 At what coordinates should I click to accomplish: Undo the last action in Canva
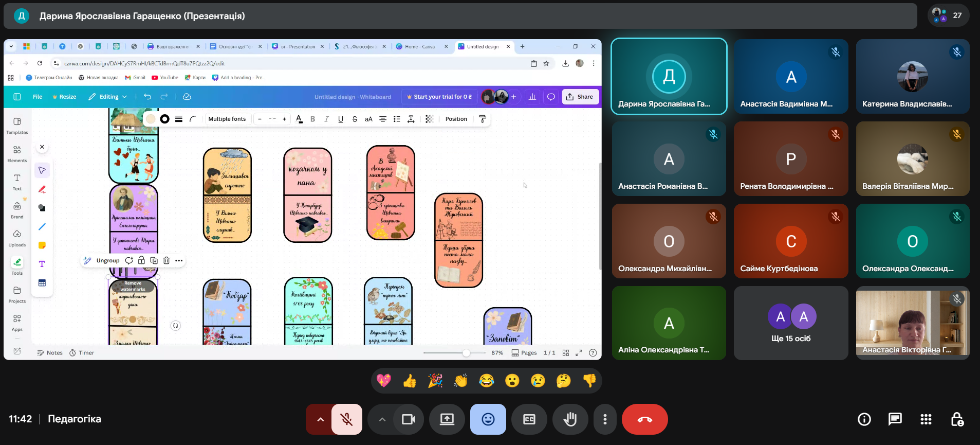pos(147,97)
